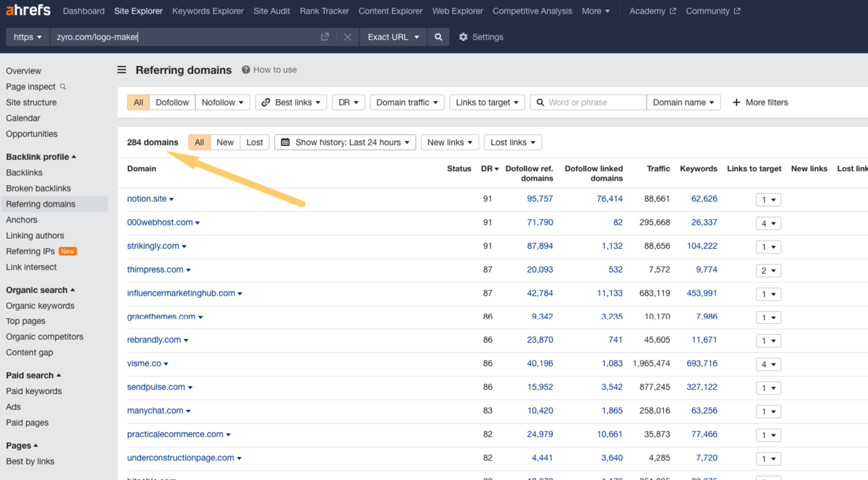Toggle the hamburger sidebar menu icon
This screenshot has width=868, height=480.
click(x=122, y=70)
